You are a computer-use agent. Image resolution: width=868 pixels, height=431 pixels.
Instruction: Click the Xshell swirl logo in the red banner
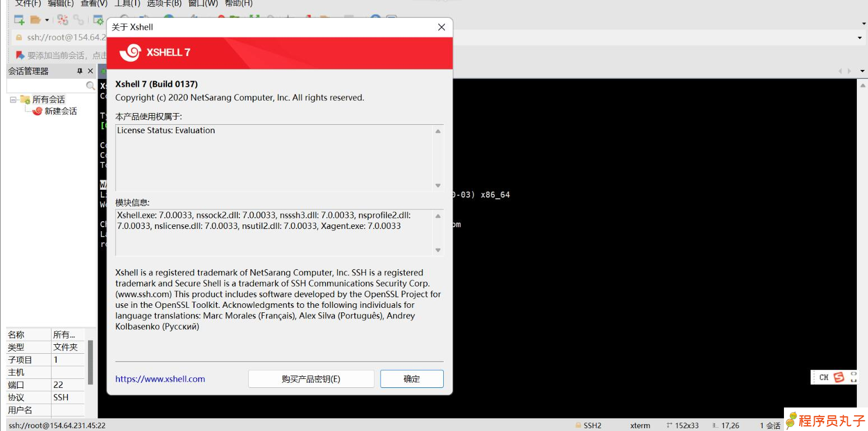click(x=130, y=53)
